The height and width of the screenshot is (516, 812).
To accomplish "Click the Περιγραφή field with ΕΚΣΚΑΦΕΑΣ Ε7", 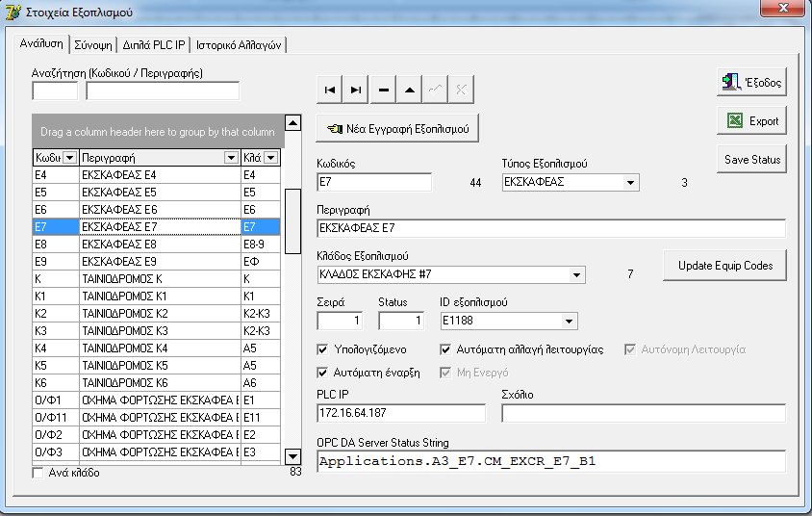I will pos(551,228).
